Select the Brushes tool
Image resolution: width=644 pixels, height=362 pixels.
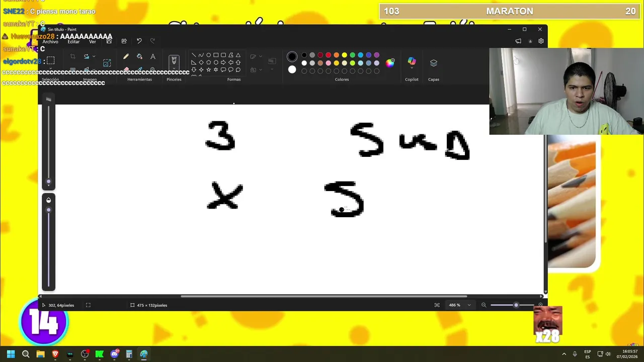point(174,60)
